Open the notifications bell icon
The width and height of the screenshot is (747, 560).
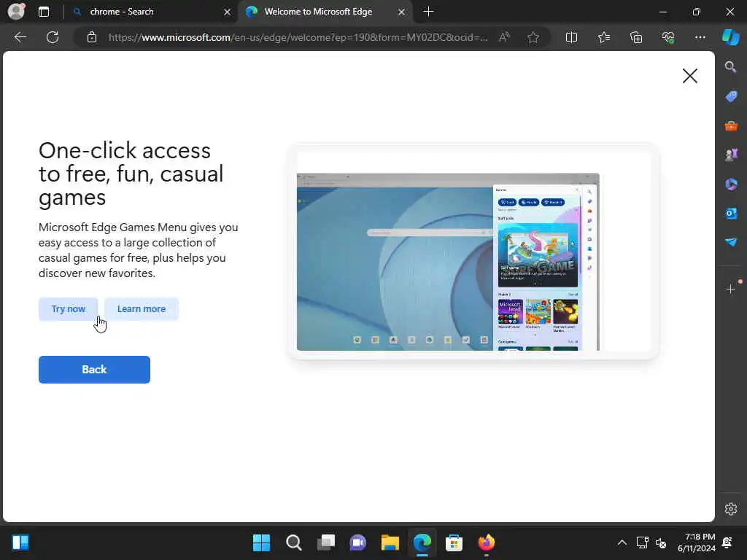[x=727, y=542]
